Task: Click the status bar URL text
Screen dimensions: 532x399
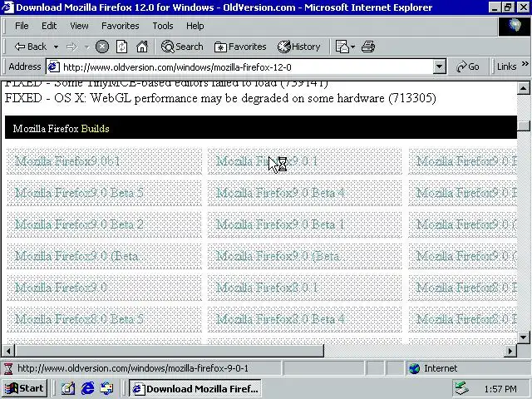Action: [x=133, y=368]
